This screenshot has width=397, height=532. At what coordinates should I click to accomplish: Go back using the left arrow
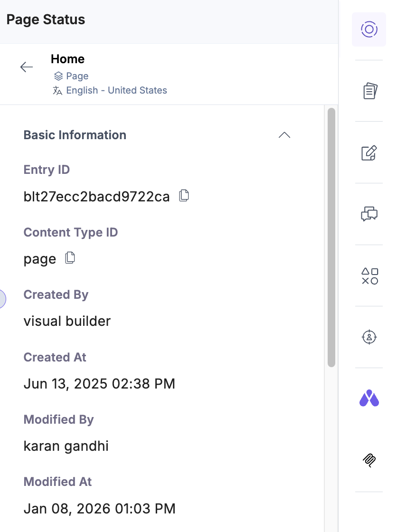point(27,67)
